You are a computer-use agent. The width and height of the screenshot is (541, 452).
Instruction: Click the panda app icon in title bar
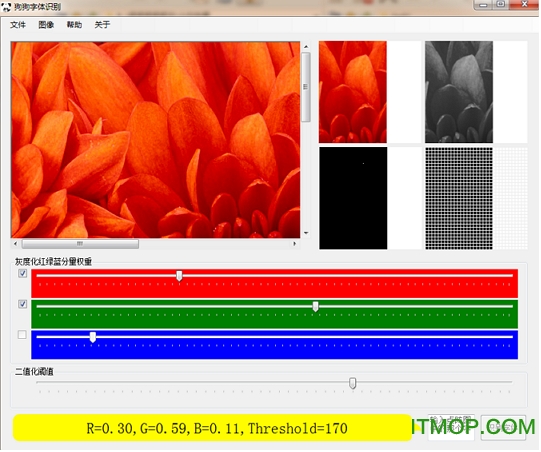click(x=6, y=6)
